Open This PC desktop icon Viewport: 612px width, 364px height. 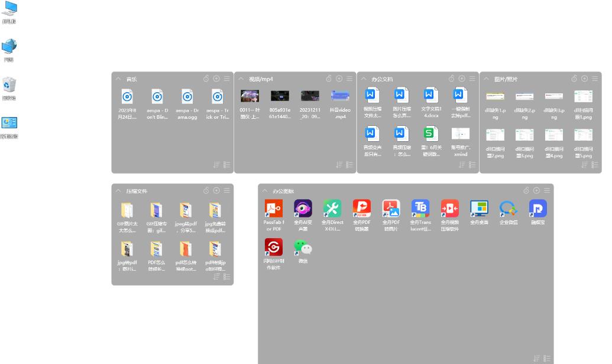coord(9,9)
